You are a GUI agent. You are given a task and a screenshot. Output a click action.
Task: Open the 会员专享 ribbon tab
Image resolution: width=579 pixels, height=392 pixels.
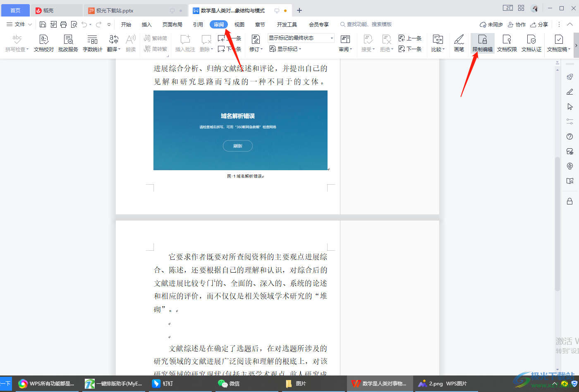pyautogui.click(x=319, y=24)
